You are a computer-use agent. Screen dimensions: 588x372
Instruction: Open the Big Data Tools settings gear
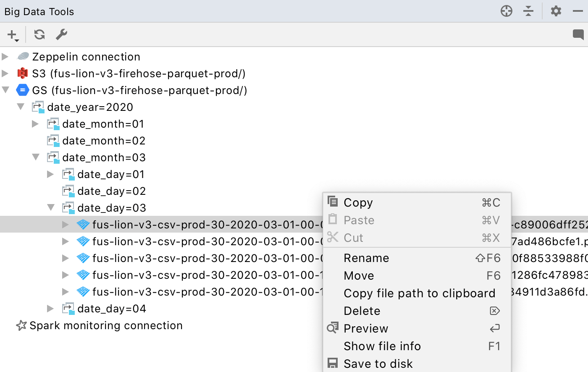pyautogui.click(x=556, y=11)
